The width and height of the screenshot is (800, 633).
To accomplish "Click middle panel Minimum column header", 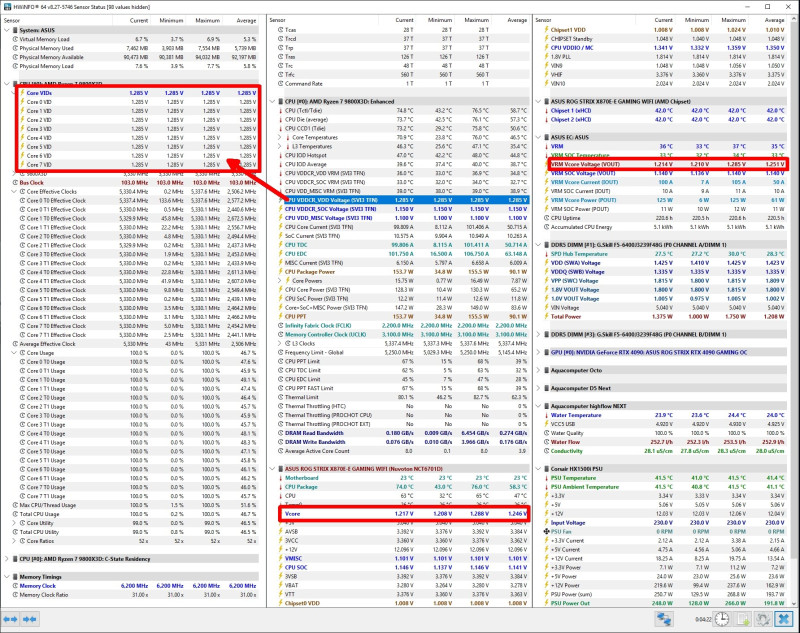I will coord(435,20).
